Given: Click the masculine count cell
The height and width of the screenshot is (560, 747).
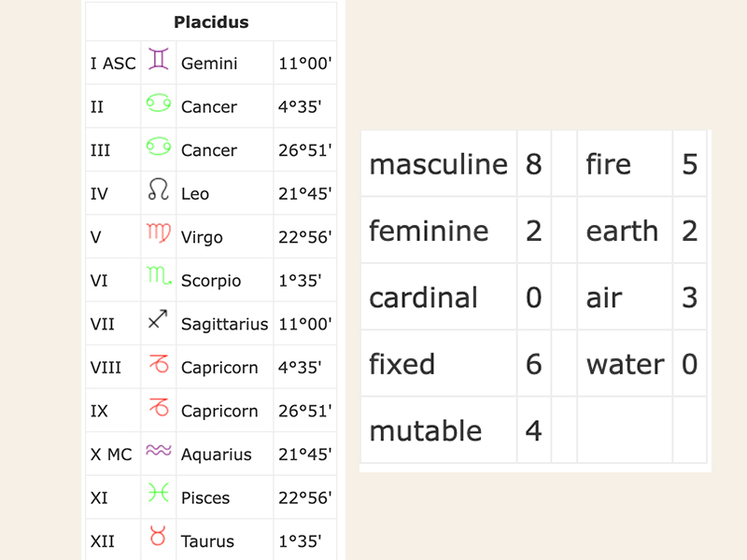Looking at the screenshot, I should tap(534, 164).
